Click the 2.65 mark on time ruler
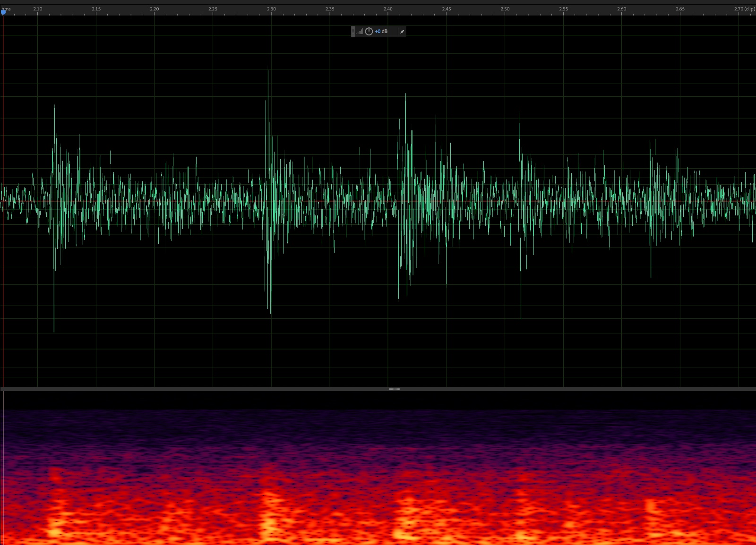 (x=680, y=9)
